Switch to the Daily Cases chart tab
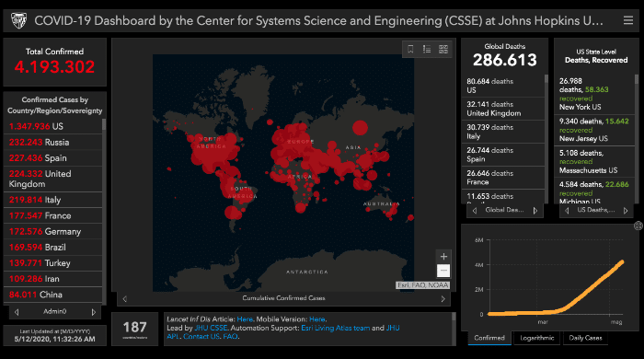The width and height of the screenshot is (644, 359). [585, 338]
